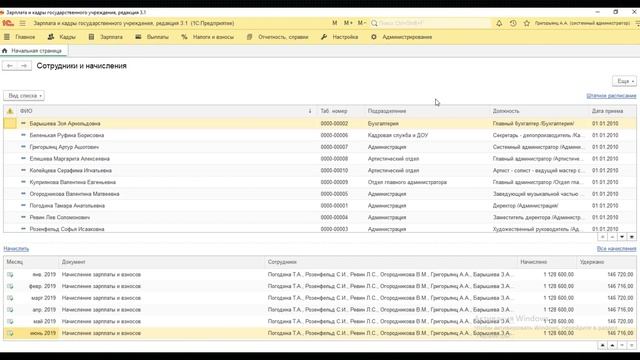
Task: Jump to top of accruals list arrow
Action: click(x=602, y=345)
